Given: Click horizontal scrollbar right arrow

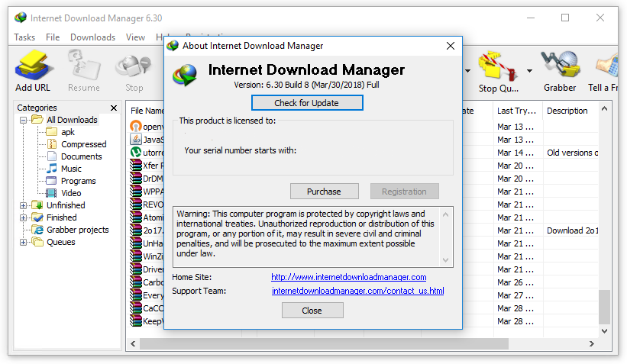Looking at the screenshot, I should pos(592,343).
